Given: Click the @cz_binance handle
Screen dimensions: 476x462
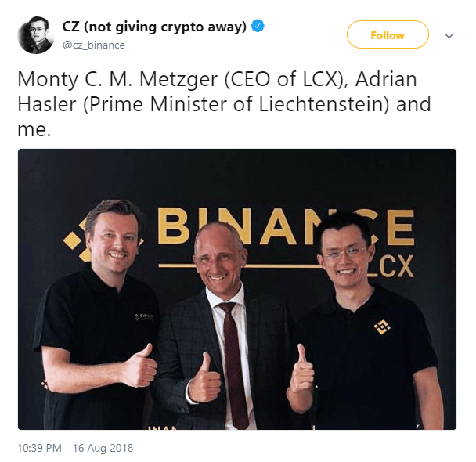Looking at the screenshot, I should [93, 45].
